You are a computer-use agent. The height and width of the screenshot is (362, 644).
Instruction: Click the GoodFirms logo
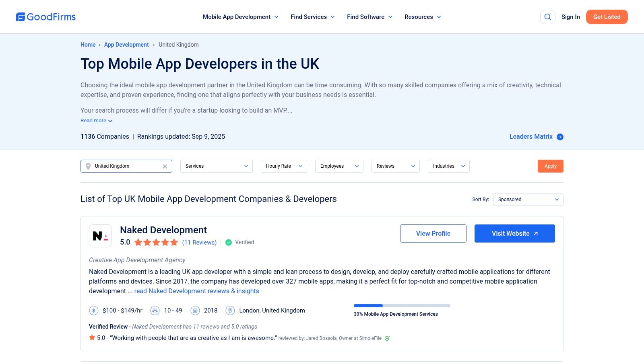[x=46, y=17]
